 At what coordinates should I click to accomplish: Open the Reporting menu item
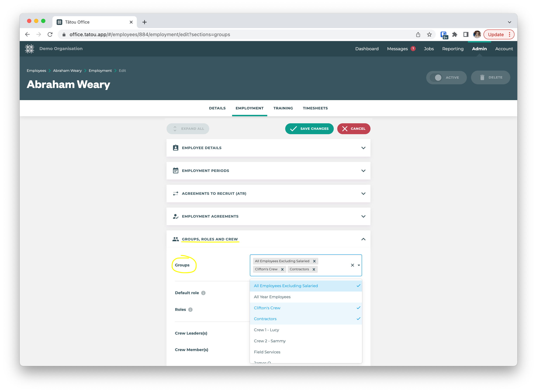coord(453,49)
